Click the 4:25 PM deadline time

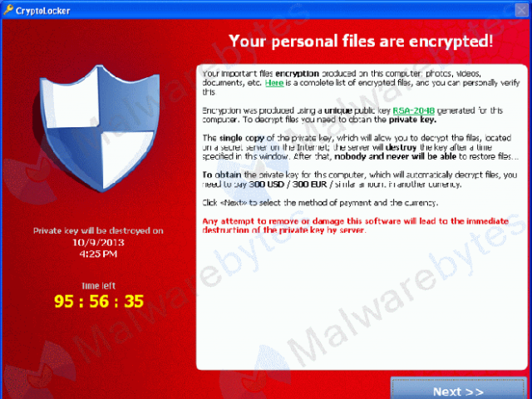click(98, 254)
